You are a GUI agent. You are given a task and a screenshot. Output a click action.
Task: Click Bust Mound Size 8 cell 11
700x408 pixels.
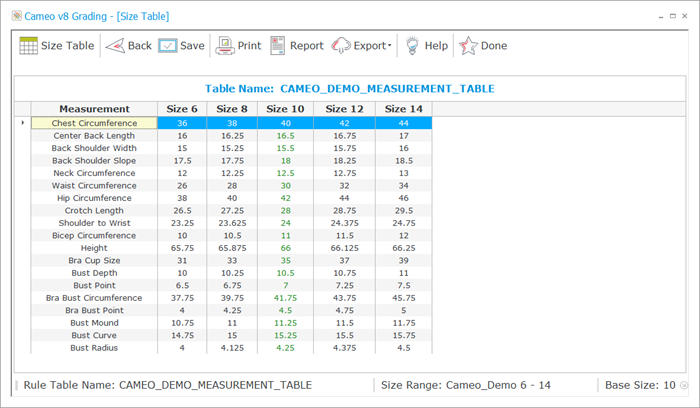coord(232,323)
